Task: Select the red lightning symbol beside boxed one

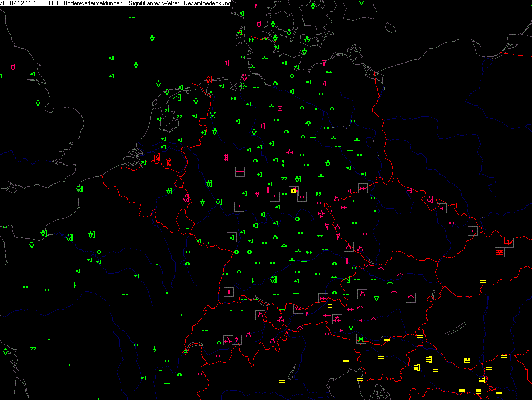Action: click(x=169, y=162)
